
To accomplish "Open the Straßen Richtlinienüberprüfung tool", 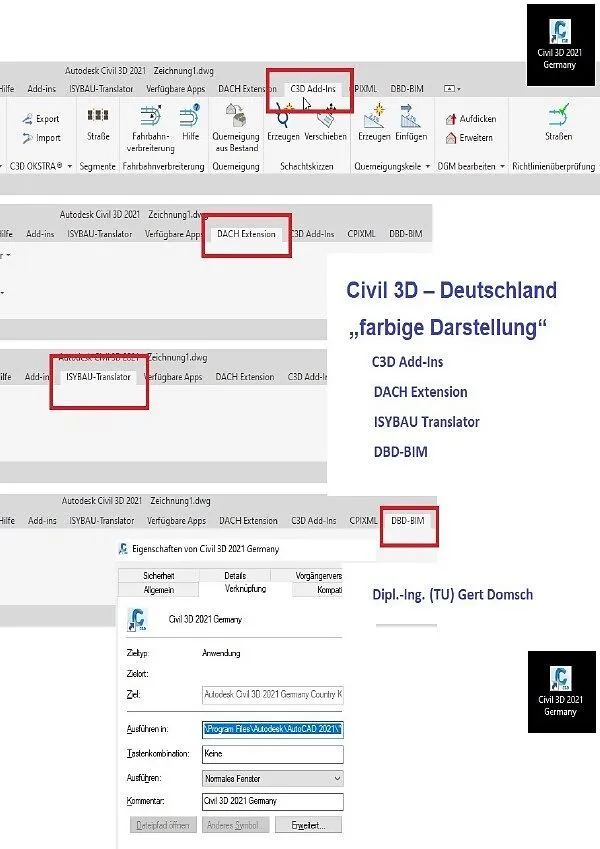I will click(558, 120).
